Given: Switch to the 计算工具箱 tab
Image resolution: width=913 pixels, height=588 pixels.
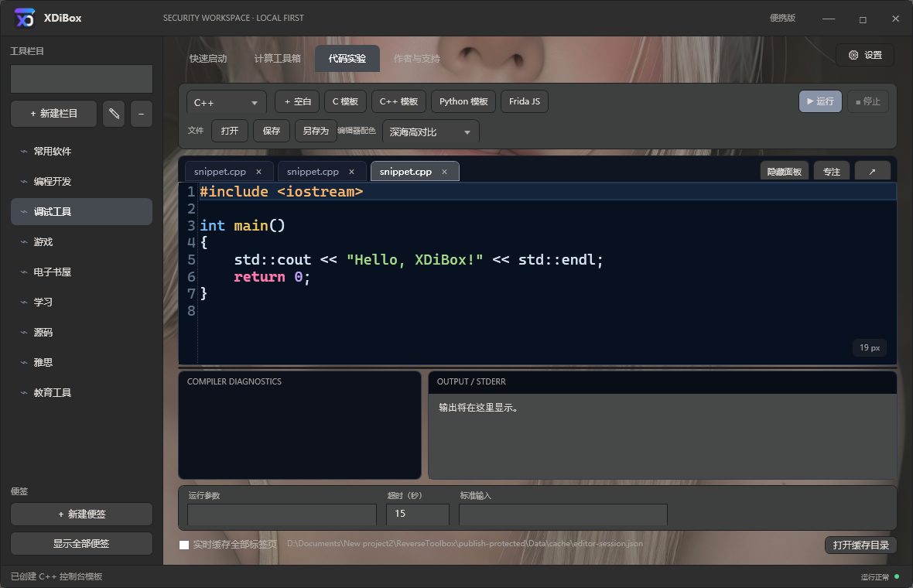Looking at the screenshot, I should pyautogui.click(x=278, y=58).
